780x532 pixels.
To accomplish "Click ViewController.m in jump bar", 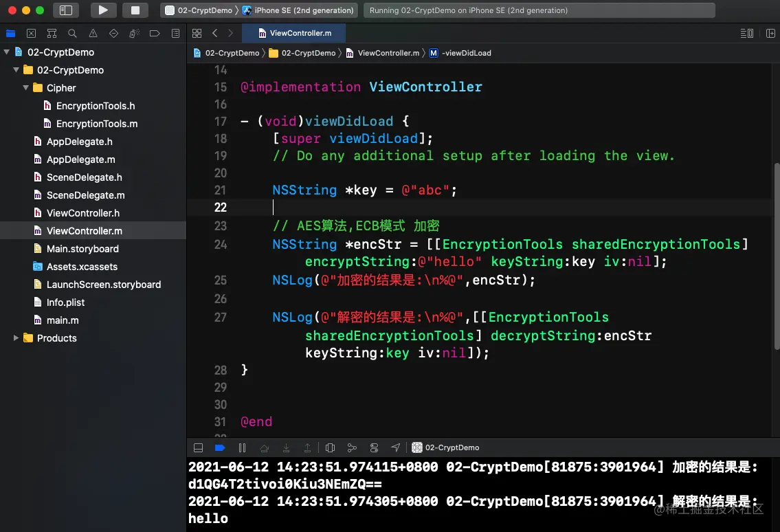I will [x=383, y=53].
